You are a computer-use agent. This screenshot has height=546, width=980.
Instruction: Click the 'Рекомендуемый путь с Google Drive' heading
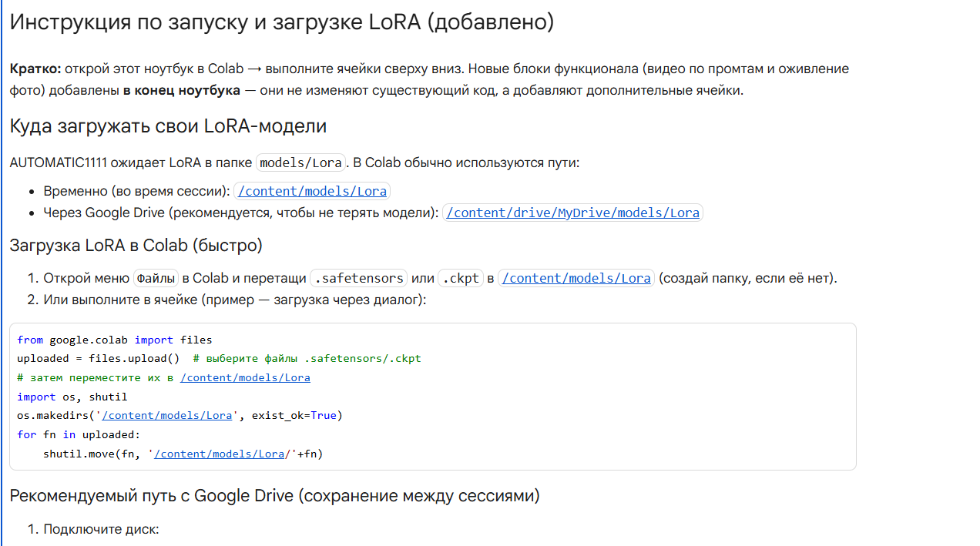(274, 495)
